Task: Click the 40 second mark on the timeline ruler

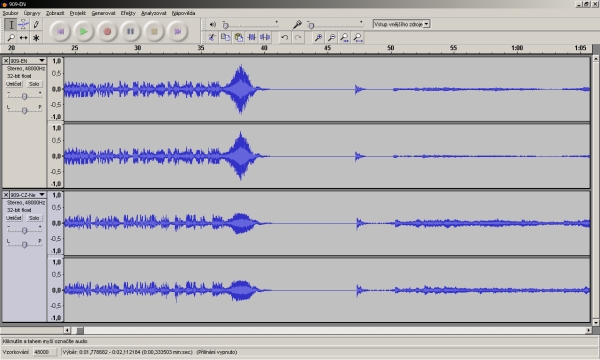Action: point(264,48)
